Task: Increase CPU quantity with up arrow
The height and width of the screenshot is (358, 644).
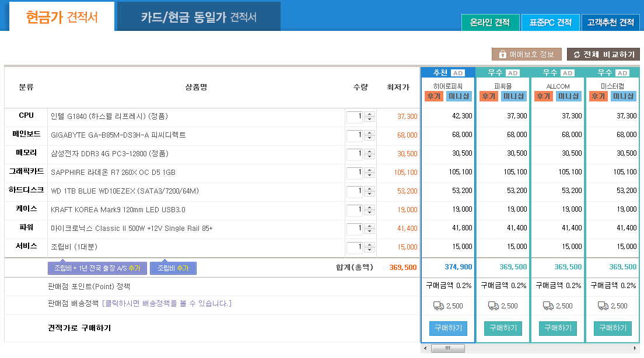Action: point(369,114)
